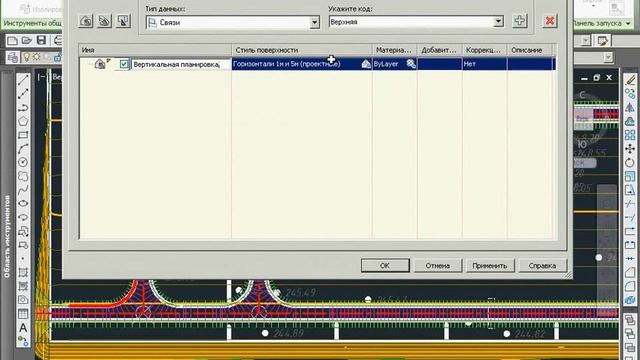Click the Стиль поверхности column header
Viewport: 640px width, 360px height.
[302, 50]
